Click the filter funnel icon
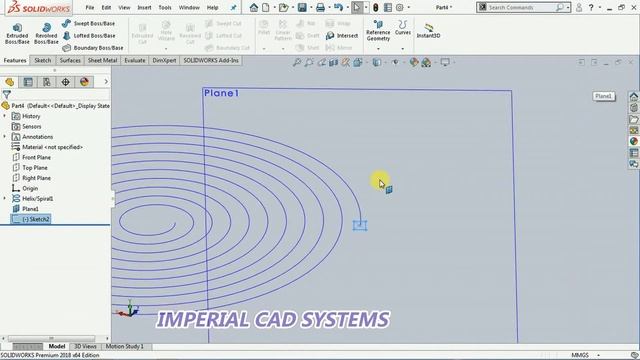 7,95
